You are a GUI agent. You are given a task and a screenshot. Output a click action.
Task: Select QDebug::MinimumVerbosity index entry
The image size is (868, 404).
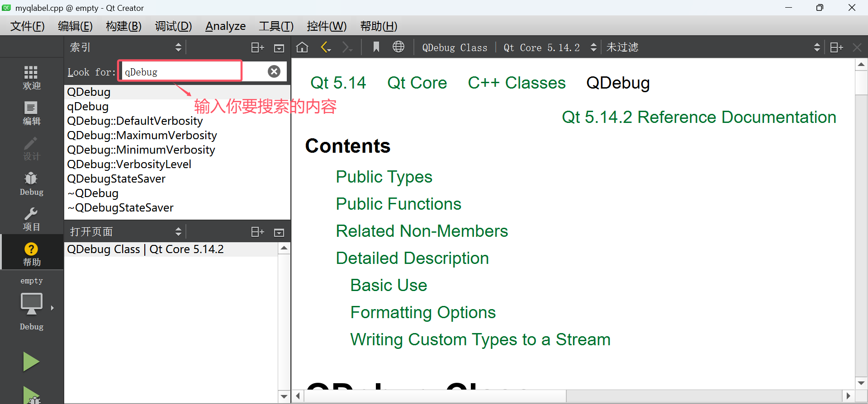tap(177, 150)
